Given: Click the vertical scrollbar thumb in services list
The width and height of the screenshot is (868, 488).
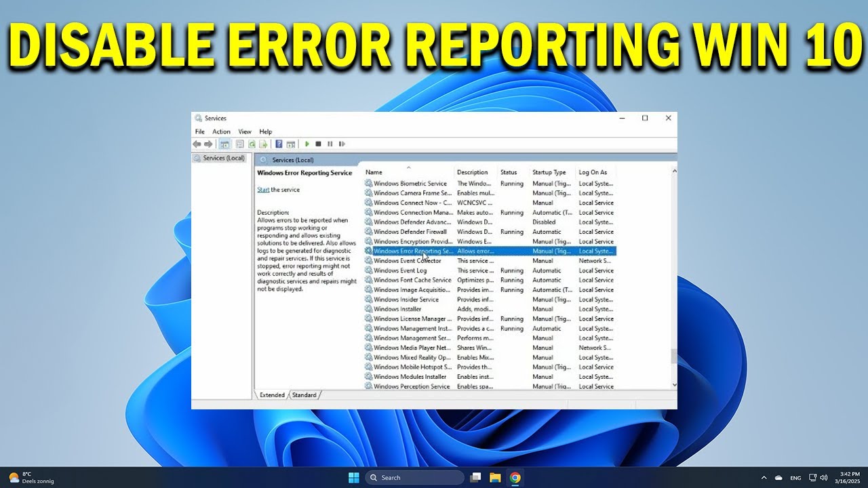Looking at the screenshot, I should [x=673, y=356].
